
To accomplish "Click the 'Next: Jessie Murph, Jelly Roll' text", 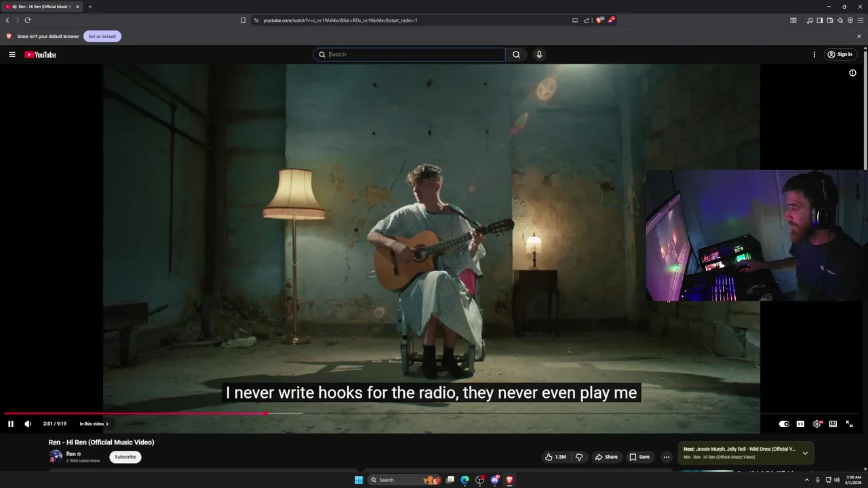I will tap(739, 449).
